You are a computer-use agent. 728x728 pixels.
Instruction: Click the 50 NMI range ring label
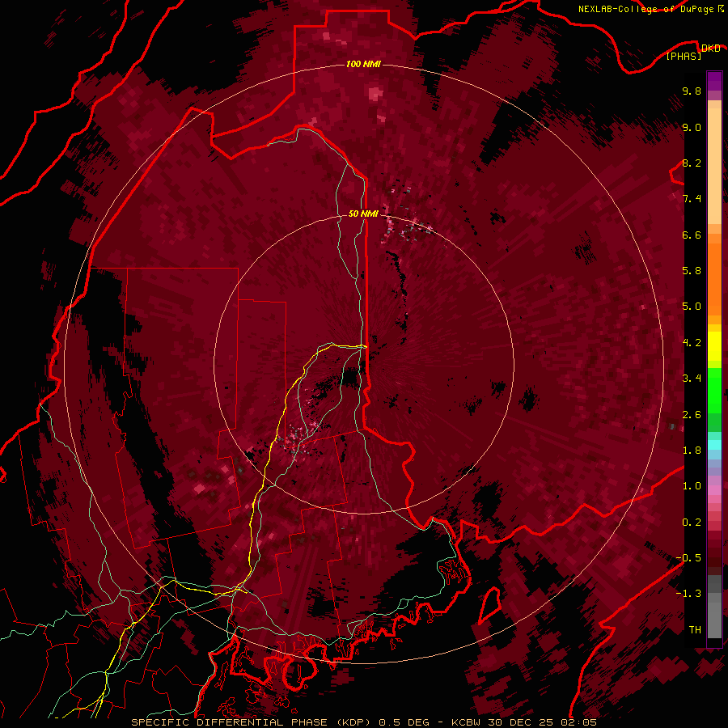(363, 214)
